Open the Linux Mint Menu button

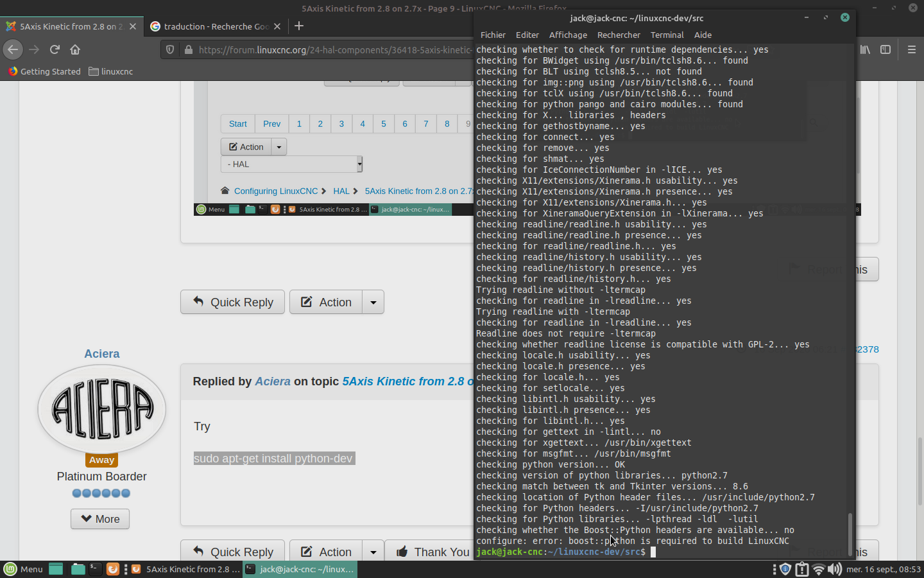point(24,569)
